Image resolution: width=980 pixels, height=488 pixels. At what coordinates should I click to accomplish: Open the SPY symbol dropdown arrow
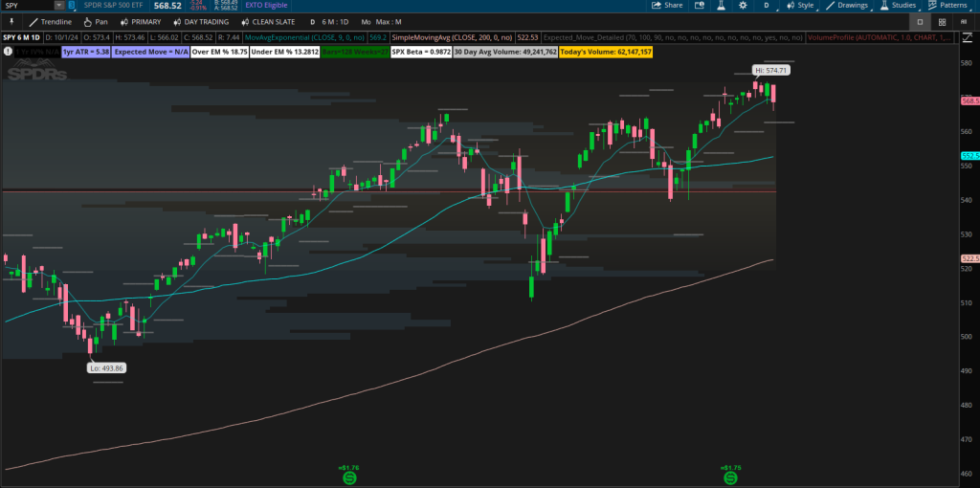pos(61,6)
